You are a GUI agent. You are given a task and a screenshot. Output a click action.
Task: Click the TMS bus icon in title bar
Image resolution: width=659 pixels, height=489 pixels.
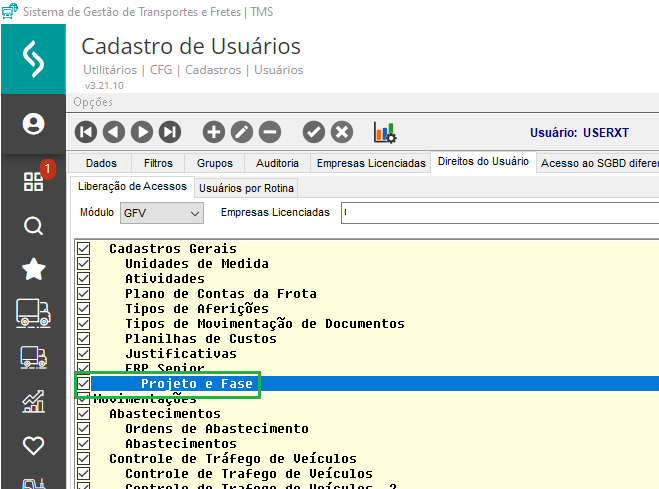[x=10, y=11]
